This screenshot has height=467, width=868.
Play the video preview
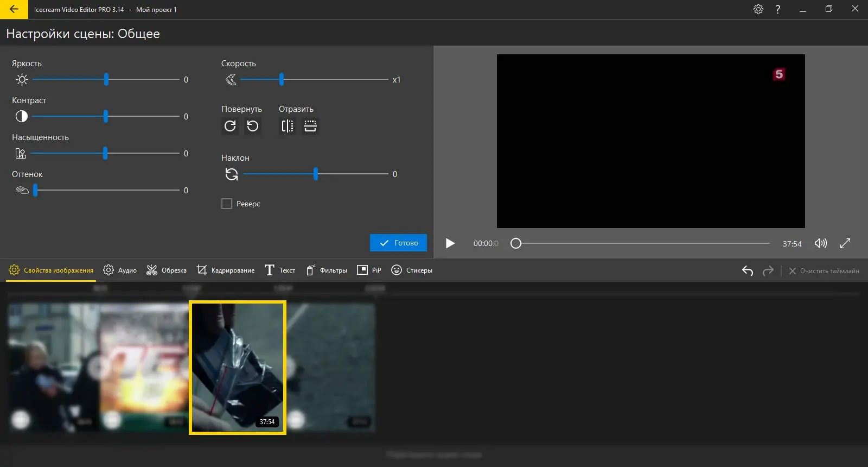coord(450,243)
